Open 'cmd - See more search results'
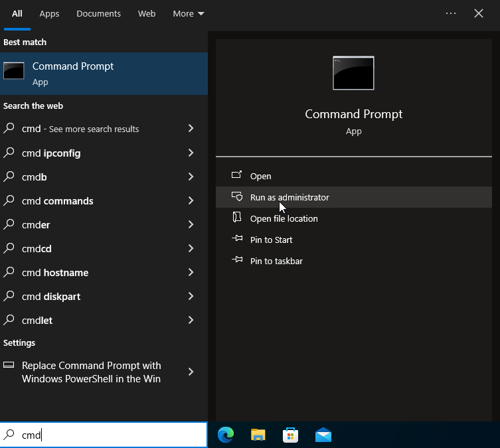The image size is (500, 448). tap(104, 129)
